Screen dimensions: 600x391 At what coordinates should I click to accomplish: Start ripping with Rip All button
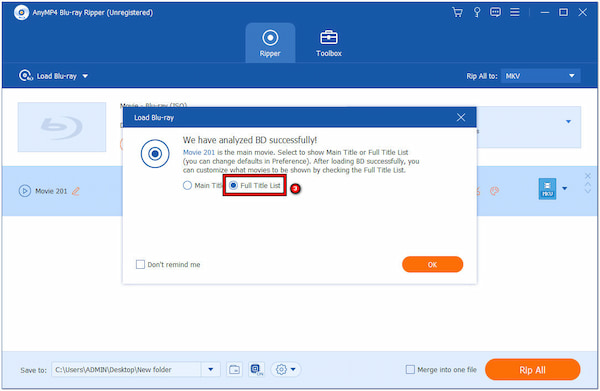pos(532,370)
